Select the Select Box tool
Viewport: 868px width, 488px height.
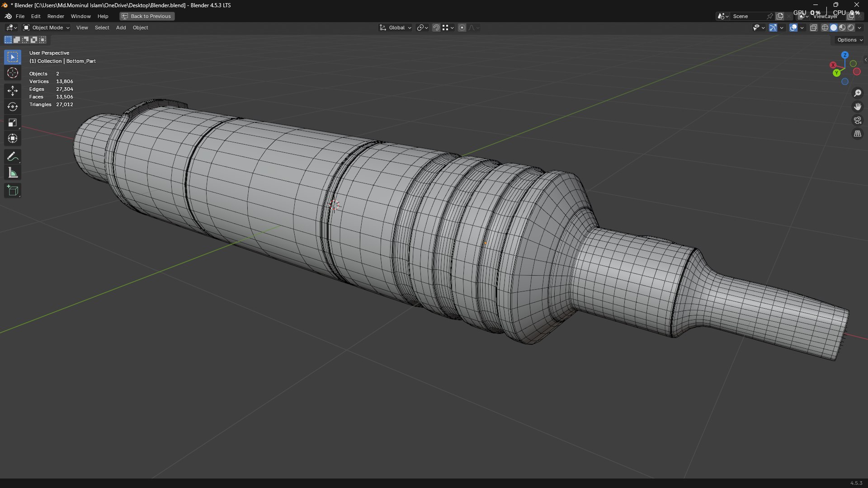click(x=13, y=57)
